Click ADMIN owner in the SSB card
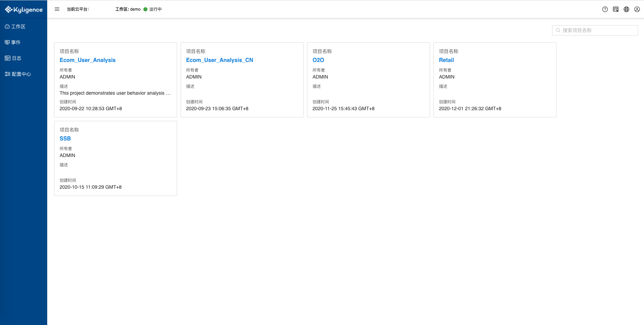 (x=67, y=155)
